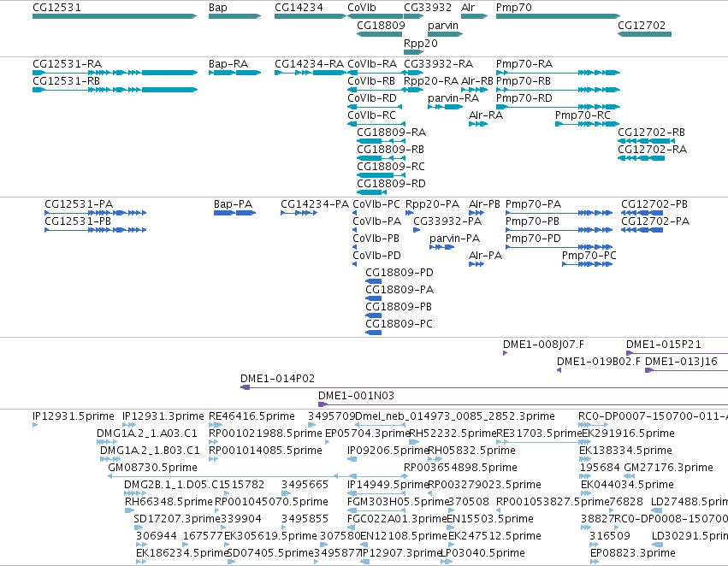The height and width of the screenshot is (566, 728).
Task: Click transcript CoVIb-RC
Action: click(376, 124)
